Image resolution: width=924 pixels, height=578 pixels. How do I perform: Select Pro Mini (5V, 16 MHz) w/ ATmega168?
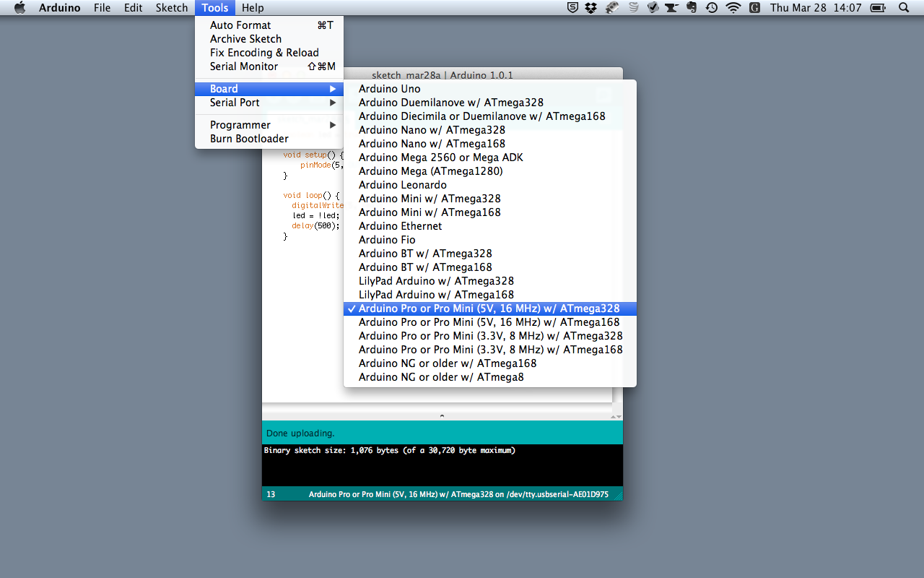(490, 322)
